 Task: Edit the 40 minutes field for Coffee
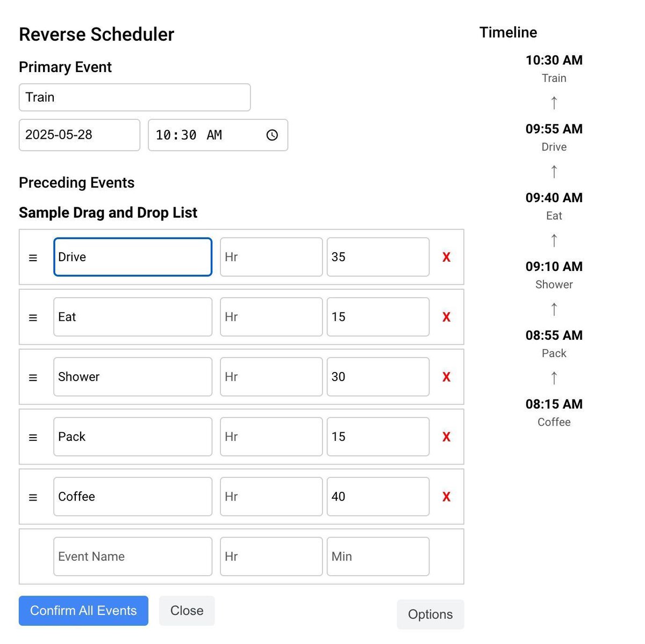tap(378, 497)
